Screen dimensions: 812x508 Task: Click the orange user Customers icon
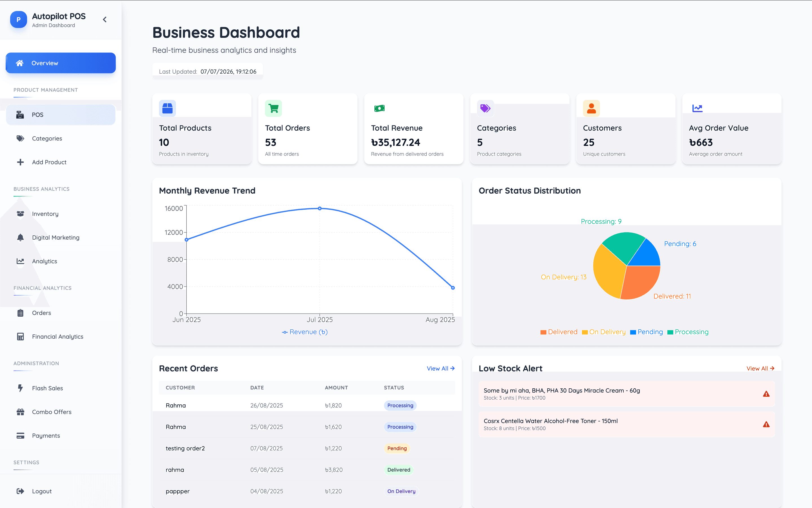click(592, 108)
